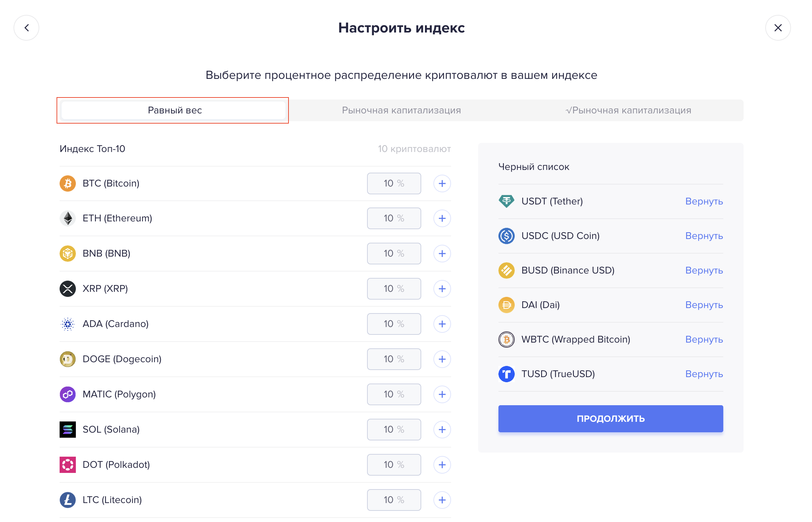Viewport: 812px width, 522px height.
Task: Restore TUSD (TrueUSD) via Вернуть
Action: click(x=704, y=374)
